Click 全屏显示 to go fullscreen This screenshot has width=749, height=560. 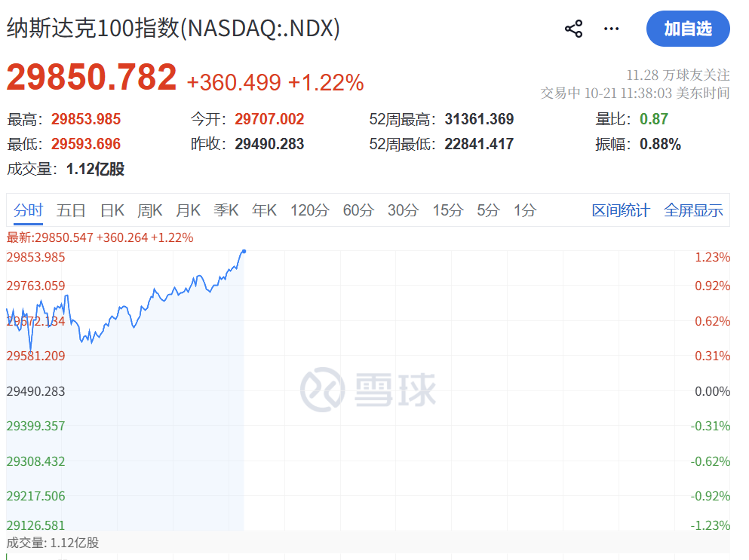tap(693, 210)
